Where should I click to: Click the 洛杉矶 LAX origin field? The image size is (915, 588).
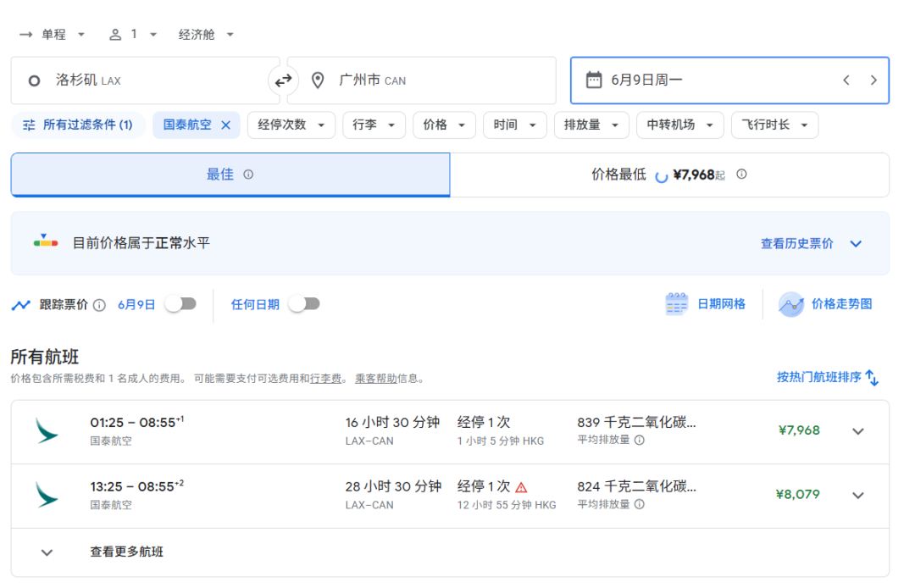pos(144,80)
